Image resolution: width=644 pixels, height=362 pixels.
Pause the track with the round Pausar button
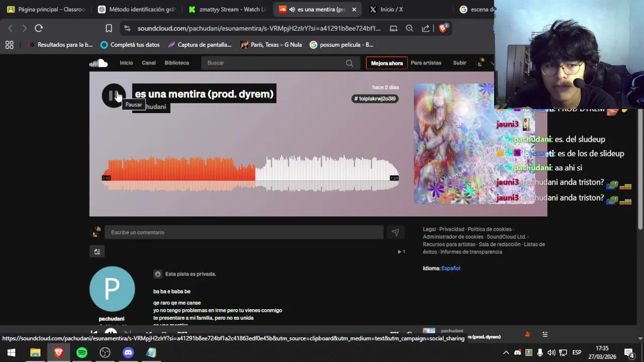[114, 96]
